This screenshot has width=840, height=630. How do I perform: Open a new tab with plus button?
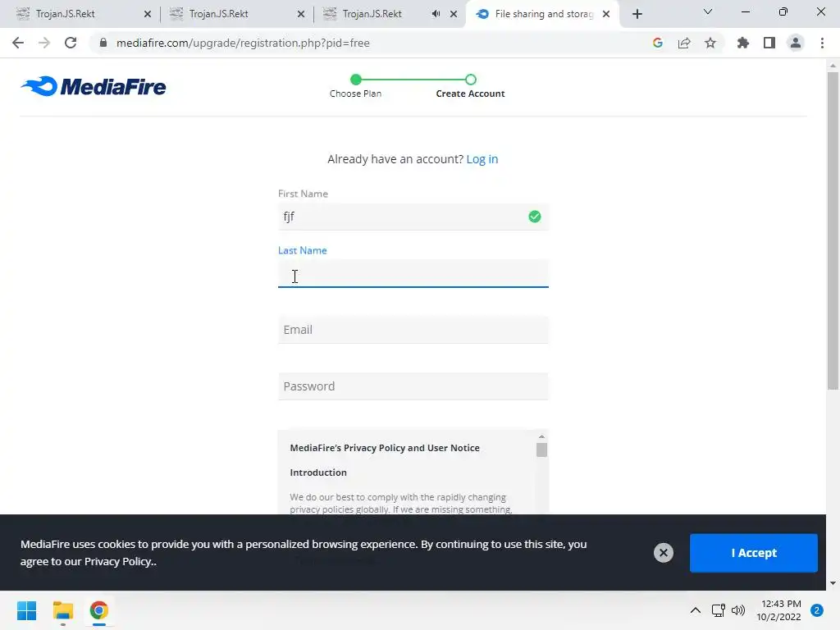tap(637, 15)
